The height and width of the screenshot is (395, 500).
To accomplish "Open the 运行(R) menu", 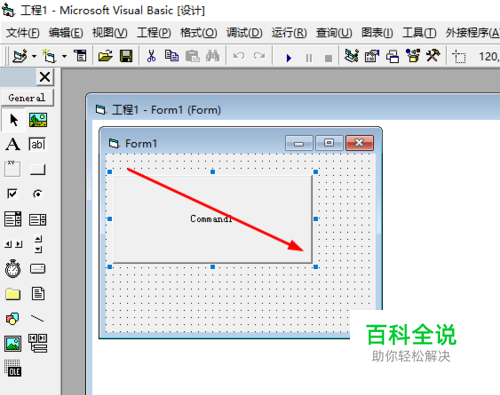I will pos(289,33).
